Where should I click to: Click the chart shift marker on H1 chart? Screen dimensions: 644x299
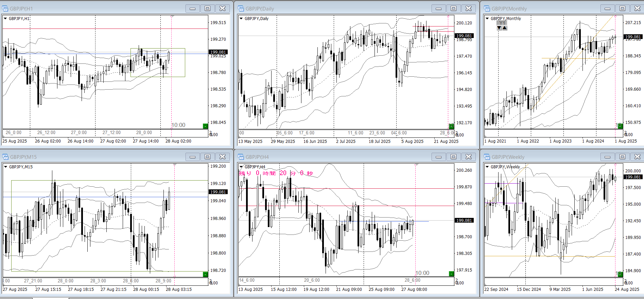click(173, 16)
